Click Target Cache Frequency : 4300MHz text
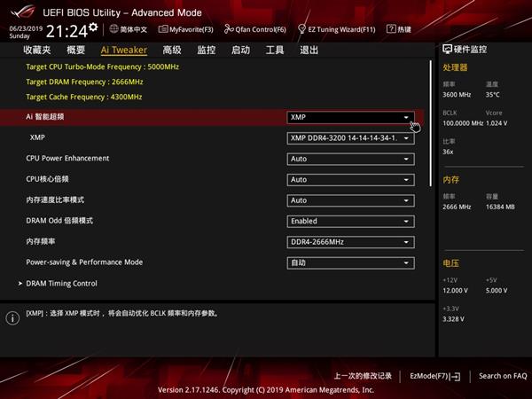This screenshot has width=532, height=399. 84,97
